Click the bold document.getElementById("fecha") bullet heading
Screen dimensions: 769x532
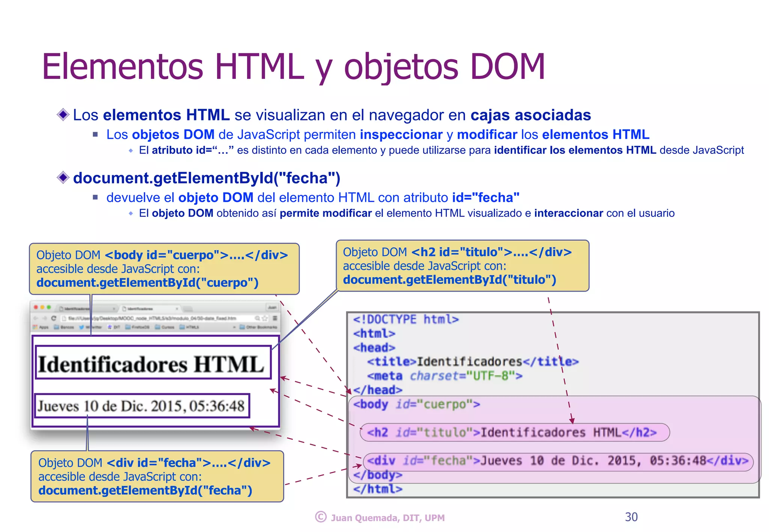(x=207, y=178)
